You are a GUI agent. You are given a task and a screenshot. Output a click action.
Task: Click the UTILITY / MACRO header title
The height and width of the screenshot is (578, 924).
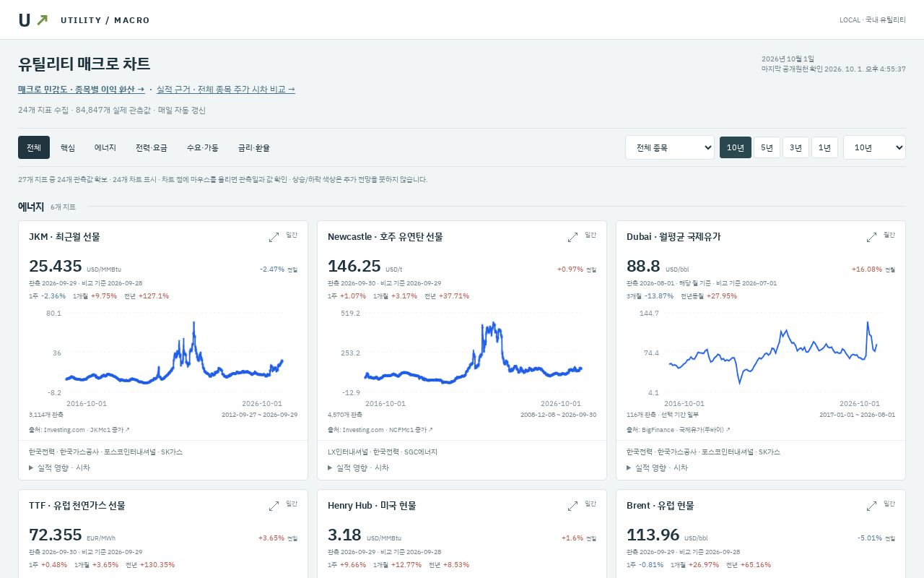point(105,20)
